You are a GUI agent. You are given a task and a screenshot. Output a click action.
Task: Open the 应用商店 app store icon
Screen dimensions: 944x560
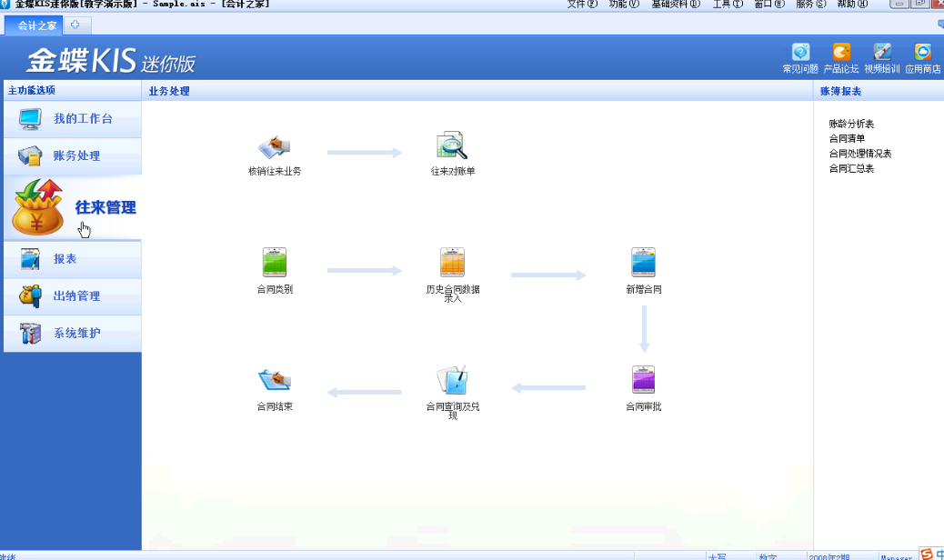[922, 53]
